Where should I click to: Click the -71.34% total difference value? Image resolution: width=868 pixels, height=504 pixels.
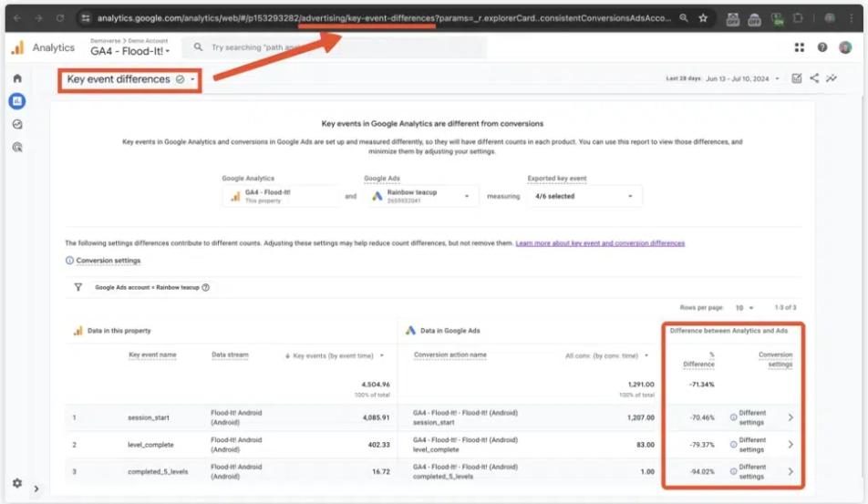702,385
